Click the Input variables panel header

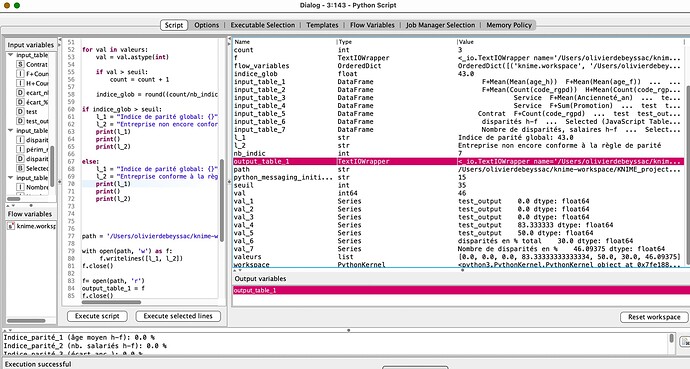31,45
